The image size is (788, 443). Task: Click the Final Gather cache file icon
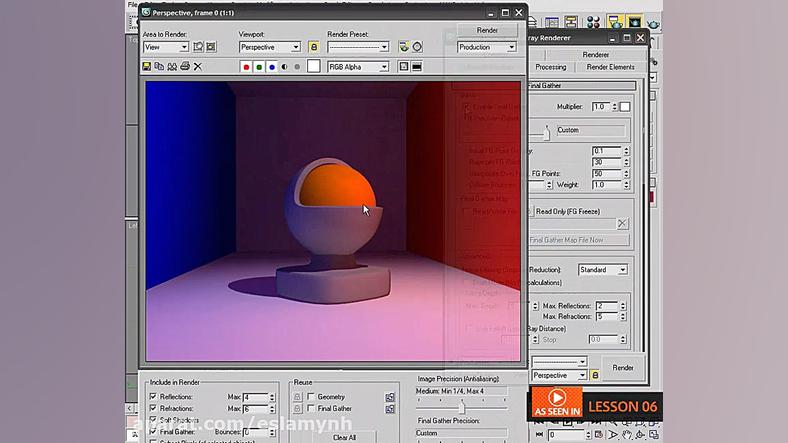[390, 409]
